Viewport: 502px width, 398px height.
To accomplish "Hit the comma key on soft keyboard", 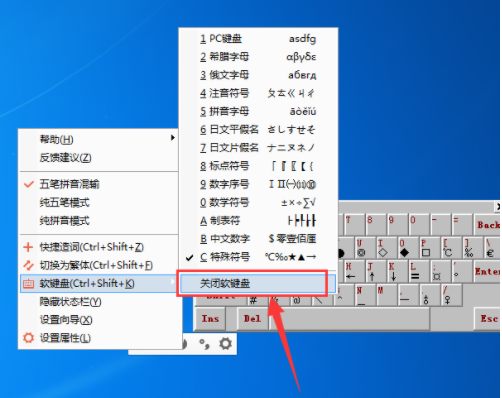I will tap(409, 295).
